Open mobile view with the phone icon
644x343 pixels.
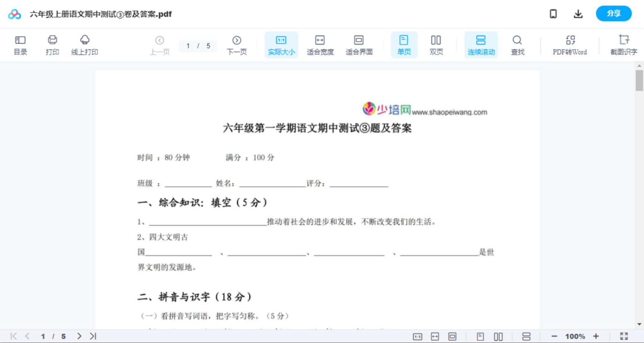pyautogui.click(x=553, y=13)
